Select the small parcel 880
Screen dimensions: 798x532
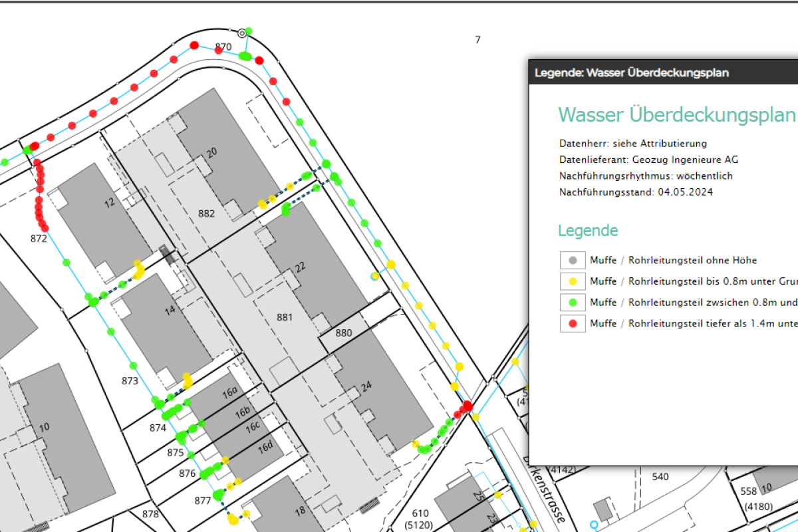[343, 332]
